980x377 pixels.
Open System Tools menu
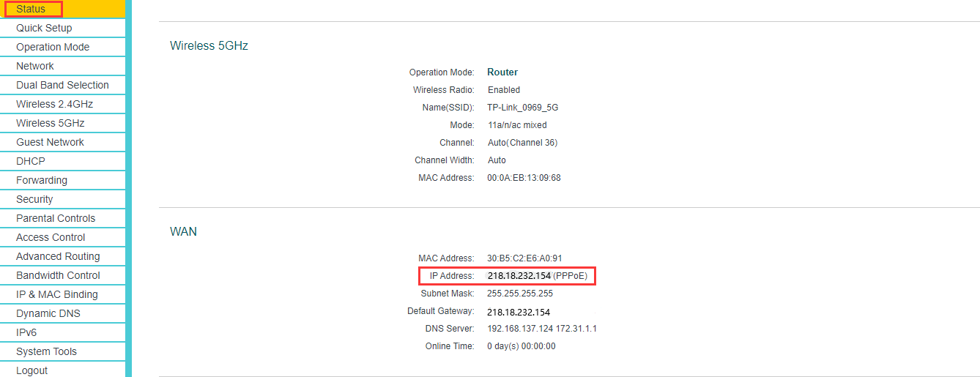62,351
